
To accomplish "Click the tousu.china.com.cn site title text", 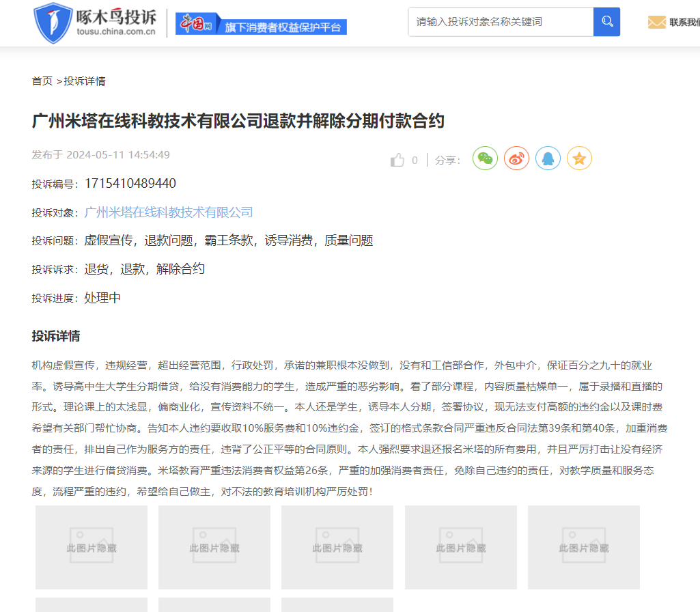I will 116,31.
